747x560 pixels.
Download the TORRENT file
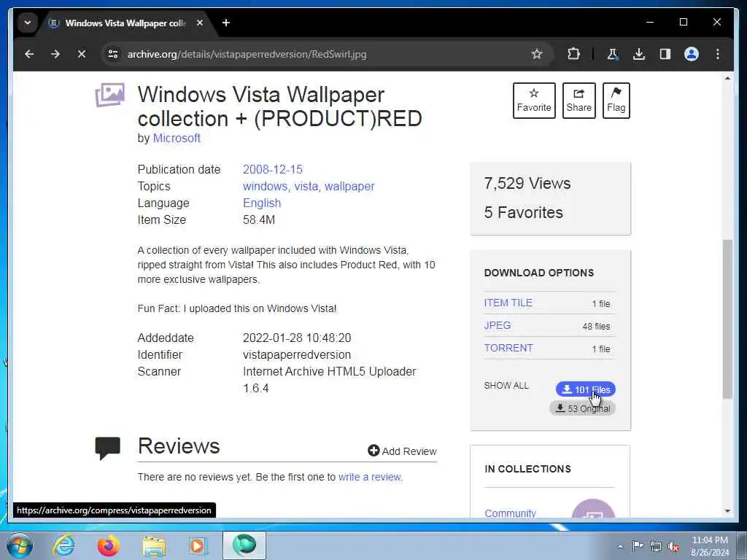point(508,348)
